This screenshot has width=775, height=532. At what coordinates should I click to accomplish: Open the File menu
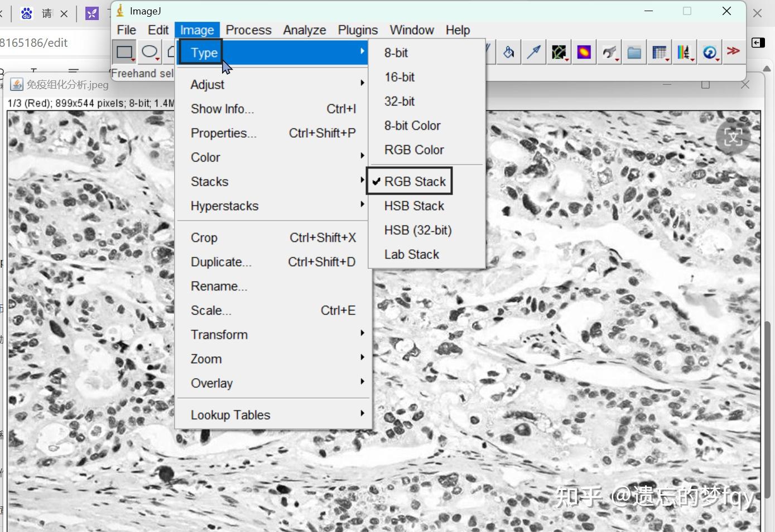pyautogui.click(x=127, y=30)
